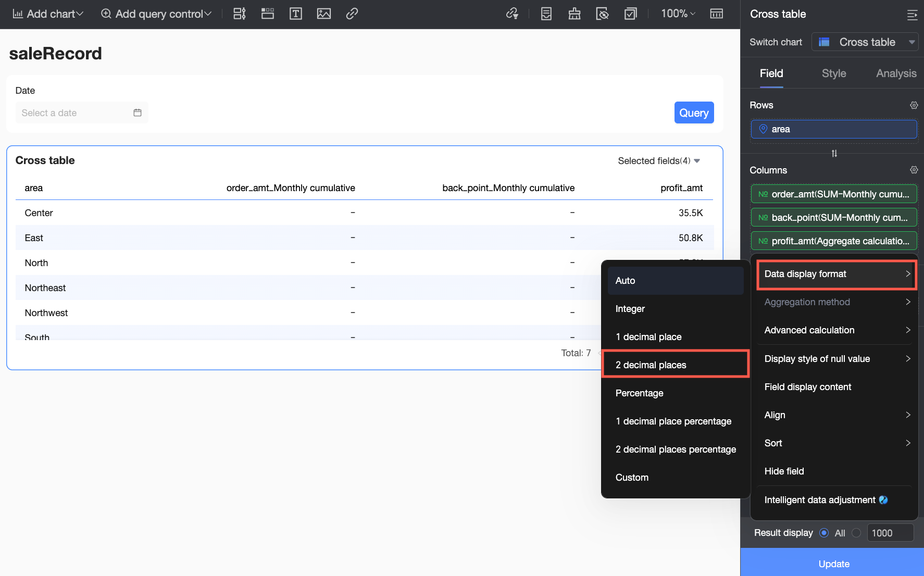
Task: Click the blue Query button
Action: [x=694, y=113]
